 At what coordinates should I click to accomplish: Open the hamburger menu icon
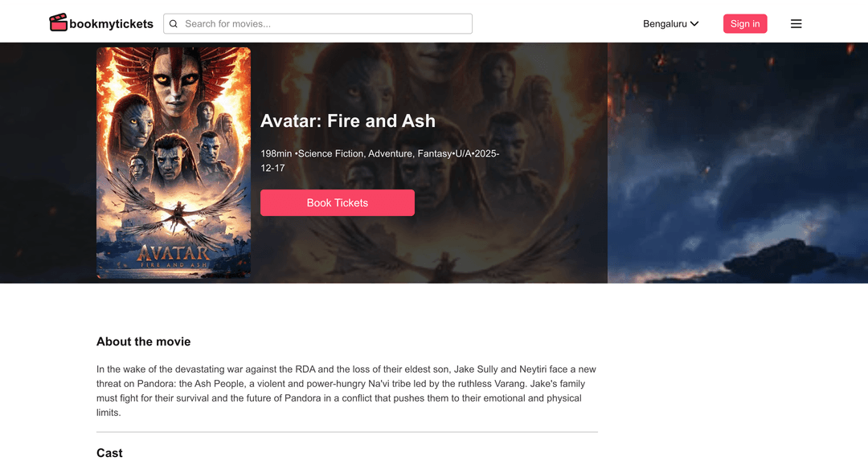tap(796, 24)
